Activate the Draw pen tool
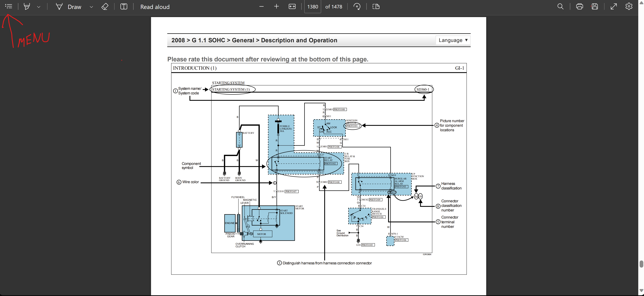Screen dimensions: 644x296 (68, 7)
